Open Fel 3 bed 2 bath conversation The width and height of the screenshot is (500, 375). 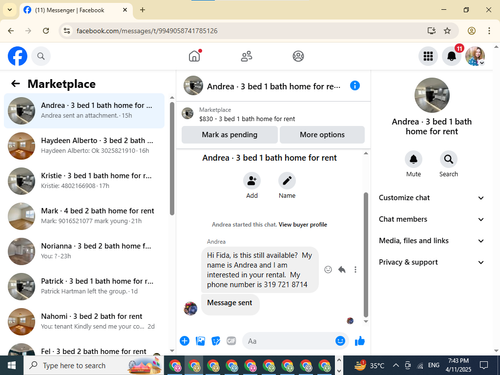point(84,349)
